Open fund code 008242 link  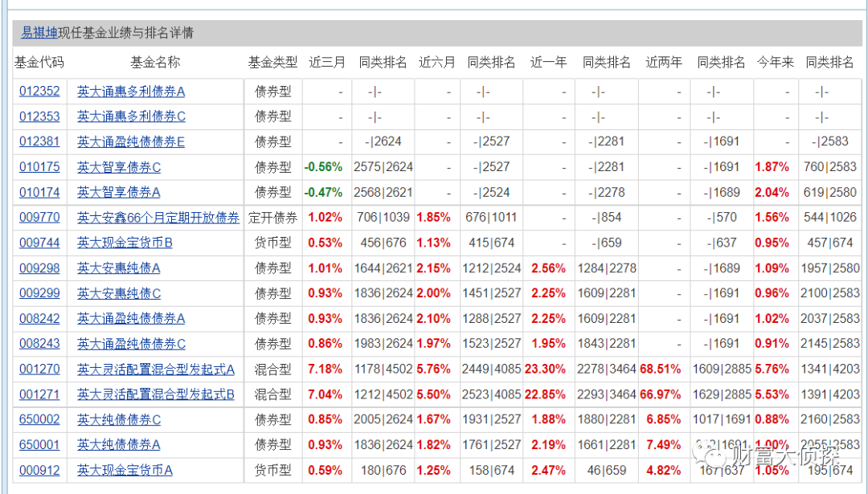coord(39,319)
